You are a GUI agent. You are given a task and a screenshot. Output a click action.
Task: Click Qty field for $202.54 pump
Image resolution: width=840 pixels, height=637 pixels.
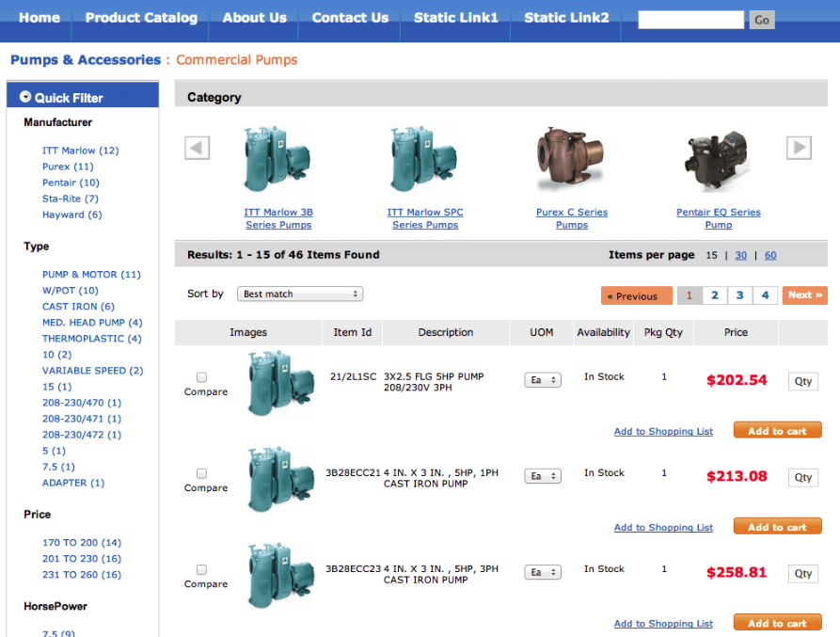(x=803, y=381)
